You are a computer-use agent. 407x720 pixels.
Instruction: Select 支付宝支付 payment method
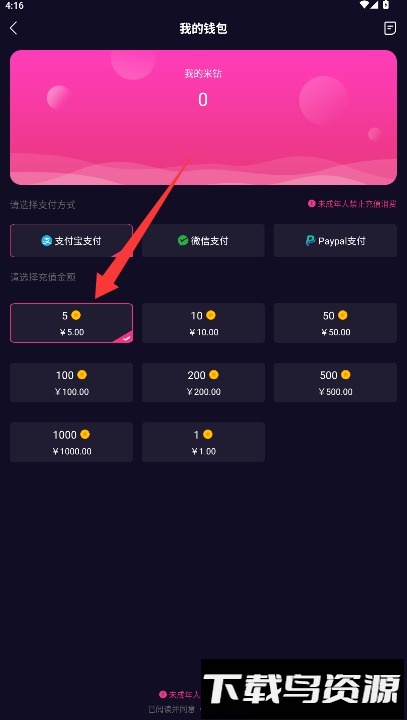tap(71, 240)
